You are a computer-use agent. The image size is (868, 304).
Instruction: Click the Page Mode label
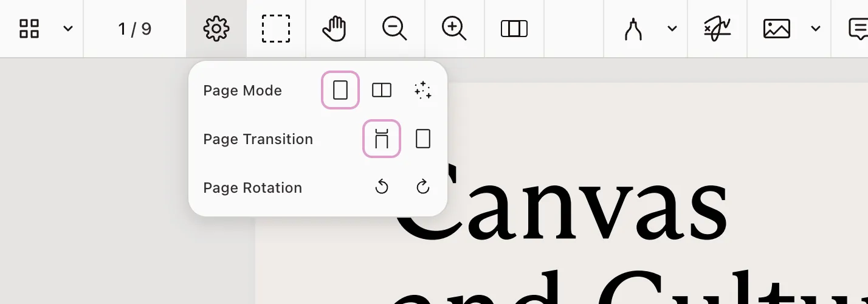243,91
